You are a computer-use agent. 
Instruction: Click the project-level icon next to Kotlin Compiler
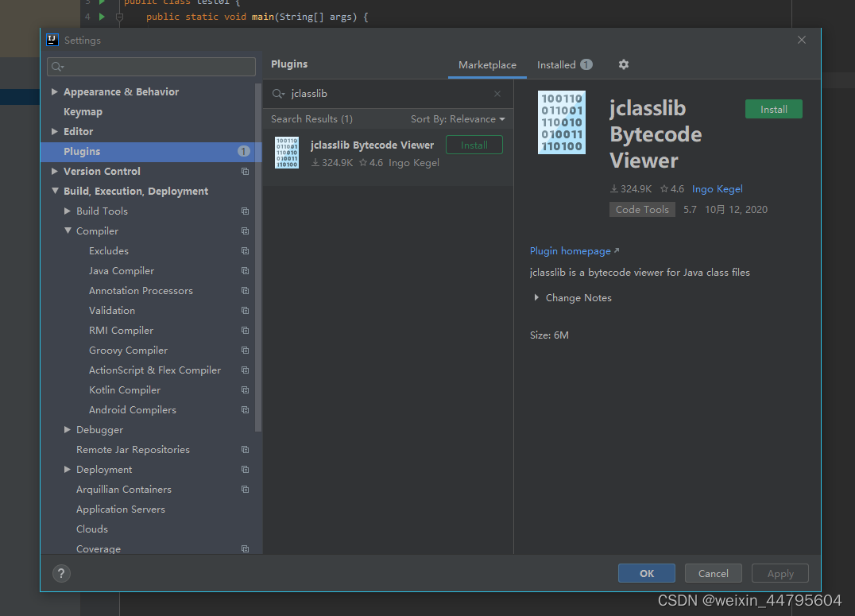[245, 390]
